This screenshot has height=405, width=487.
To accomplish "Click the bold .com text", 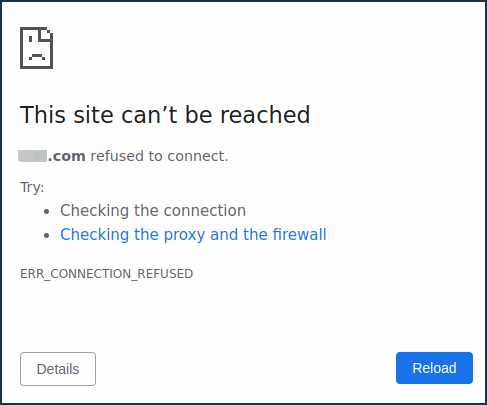I will (67, 156).
